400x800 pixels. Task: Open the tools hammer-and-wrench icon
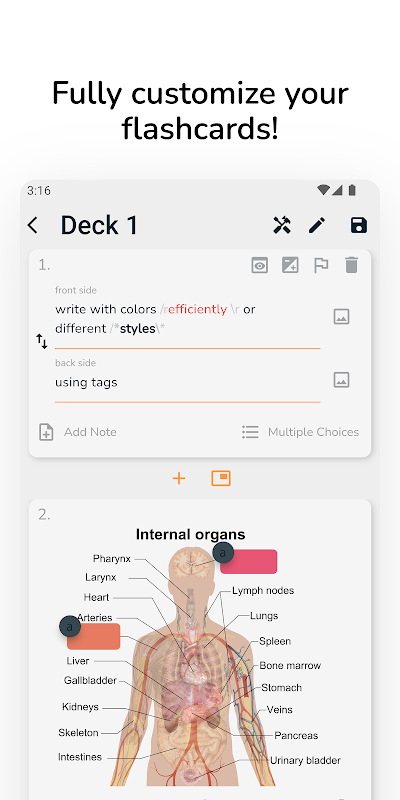282,225
